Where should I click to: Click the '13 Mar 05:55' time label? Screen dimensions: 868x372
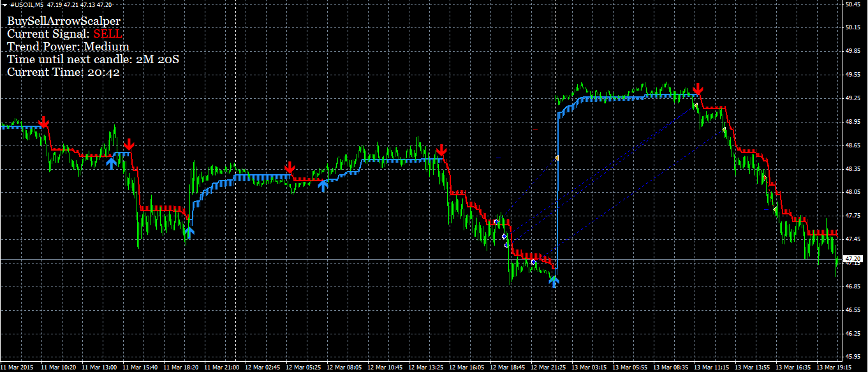point(630,368)
